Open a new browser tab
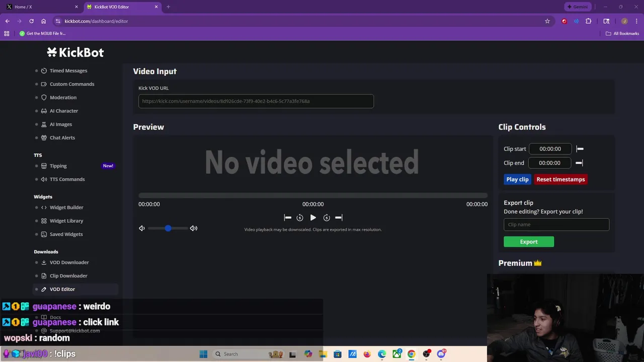 tap(168, 7)
